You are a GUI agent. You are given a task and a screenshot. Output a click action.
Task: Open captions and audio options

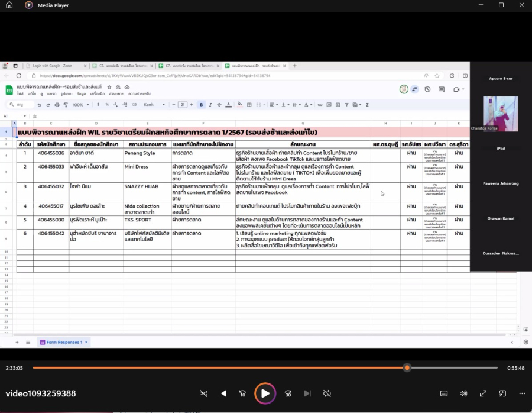[x=444, y=393]
